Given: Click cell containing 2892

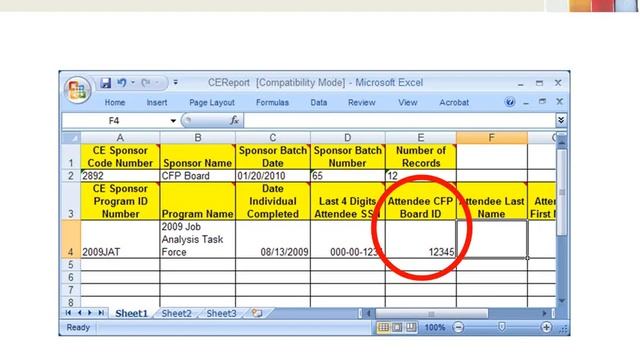Looking at the screenshot, I should tap(120, 176).
